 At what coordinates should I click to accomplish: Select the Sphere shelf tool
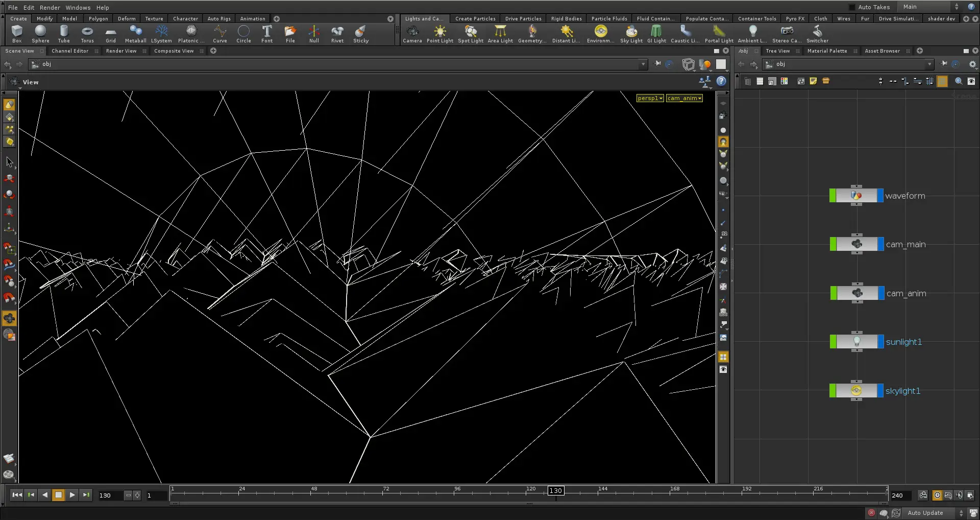point(40,34)
